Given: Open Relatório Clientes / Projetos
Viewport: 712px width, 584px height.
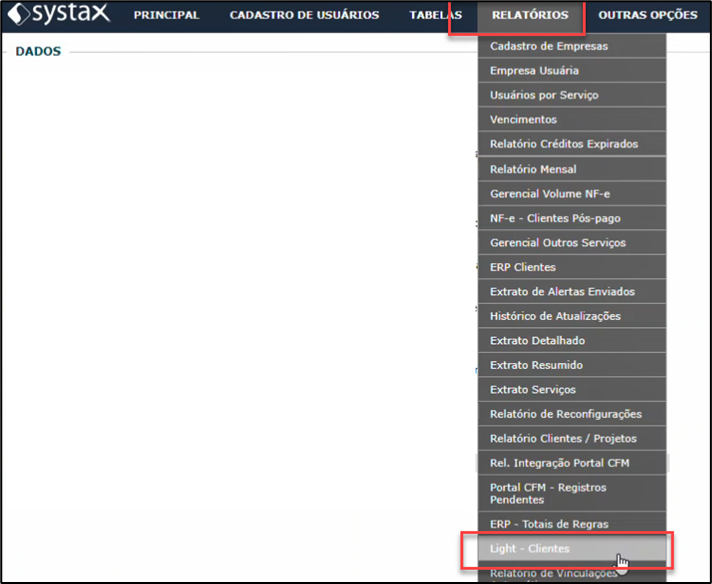Looking at the screenshot, I should coord(572,439).
